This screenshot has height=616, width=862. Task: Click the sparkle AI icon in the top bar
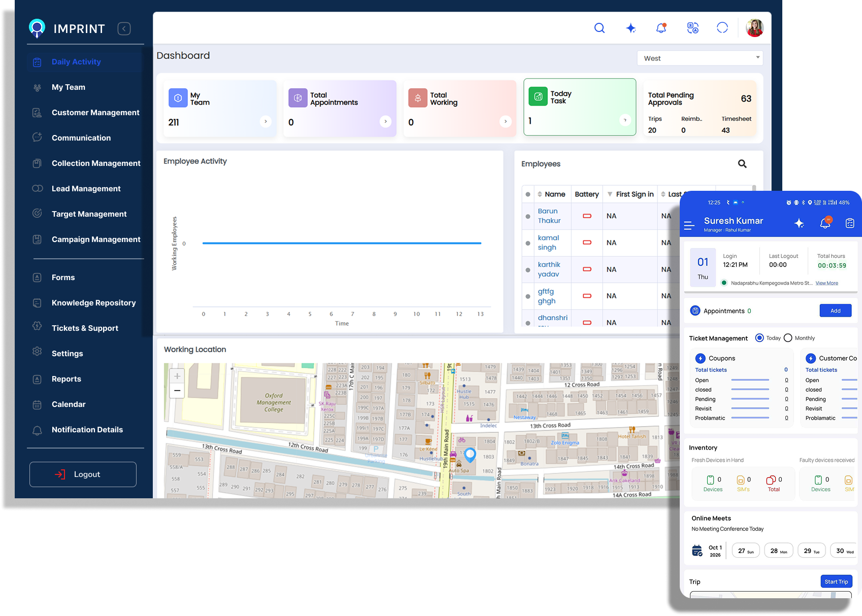(x=631, y=28)
